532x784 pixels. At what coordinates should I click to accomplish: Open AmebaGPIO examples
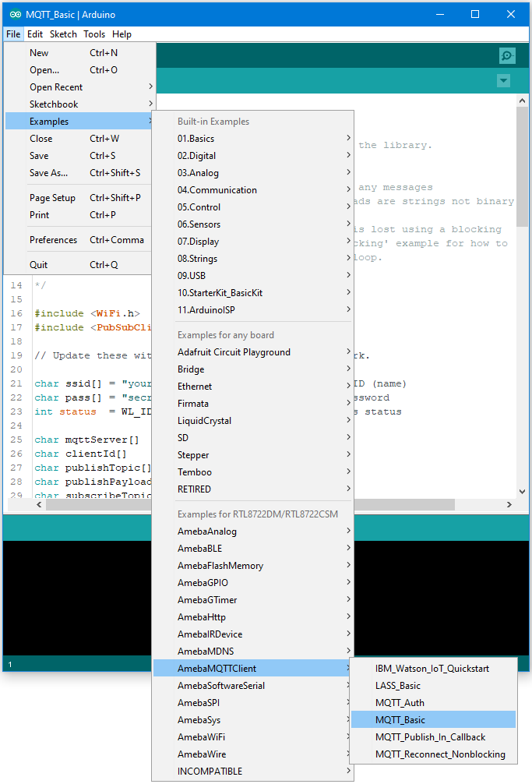[x=253, y=583]
